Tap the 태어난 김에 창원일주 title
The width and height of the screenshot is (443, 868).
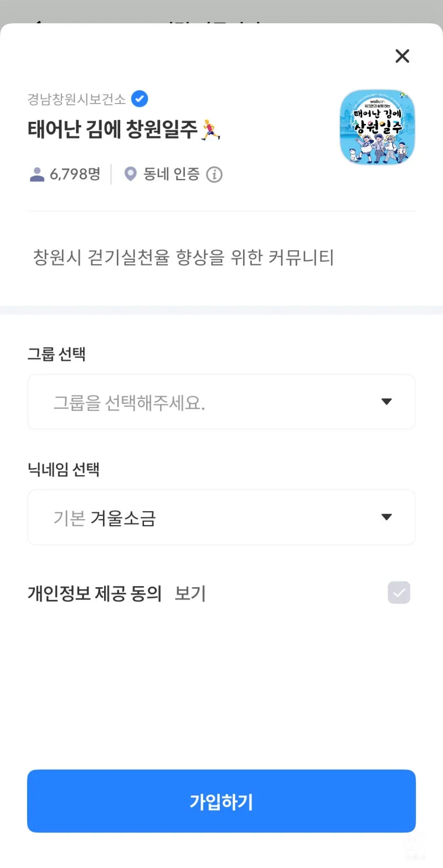(112, 130)
